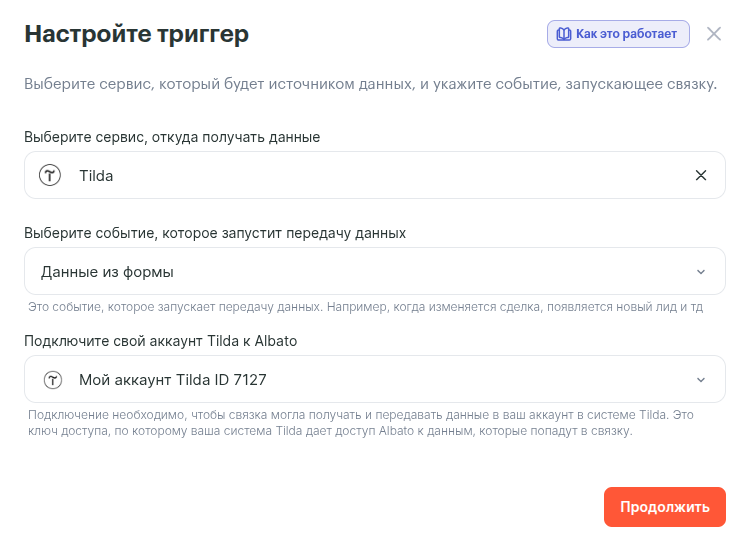This screenshot has width=747, height=544.
Task: Close the Настройте триггер dialog
Action: coord(714,34)
